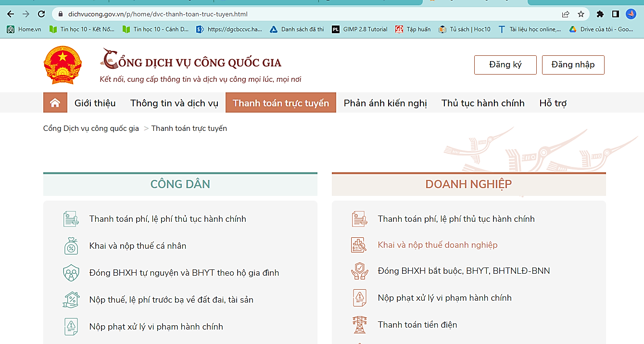The height and width of the screenshot is (344, 644).
Task: Click the family shield icon for BHXH tự nguyện
Action: (x=71, y=273)
